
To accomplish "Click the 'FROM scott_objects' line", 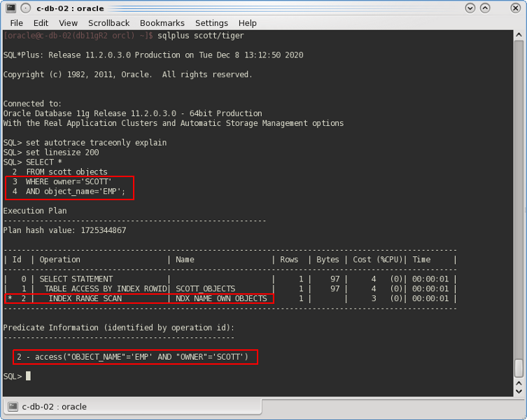I will point(59,171).
